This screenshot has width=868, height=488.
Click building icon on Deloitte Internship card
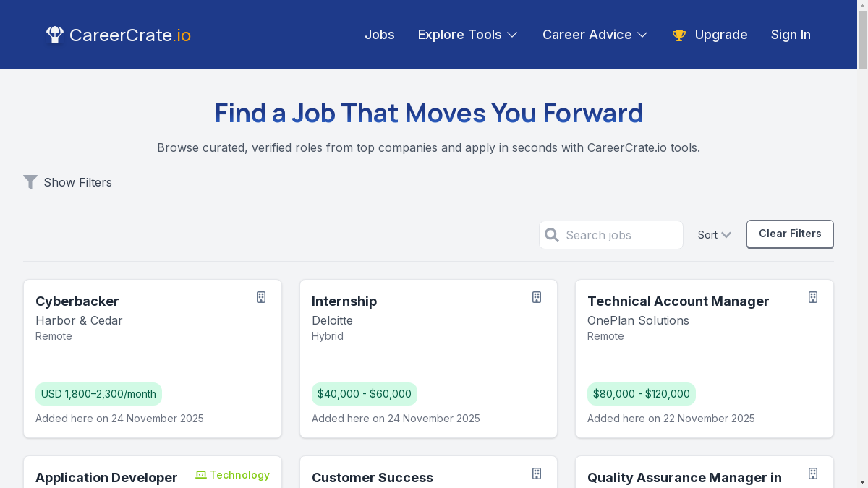click(537, 297)
